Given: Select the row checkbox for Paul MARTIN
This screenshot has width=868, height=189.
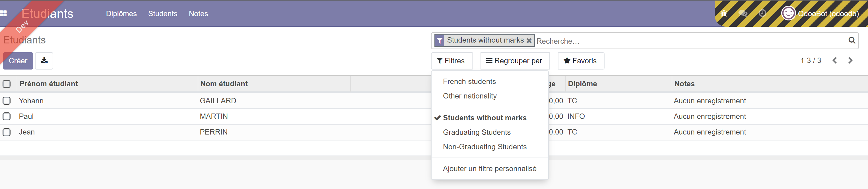Looking at the screenshot, I should pos(7,116).
